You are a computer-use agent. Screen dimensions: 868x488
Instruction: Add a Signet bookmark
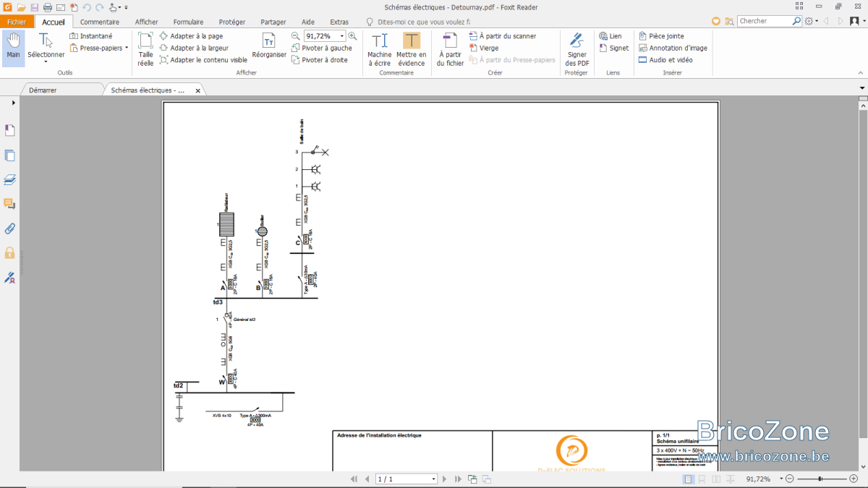(614, 48)
